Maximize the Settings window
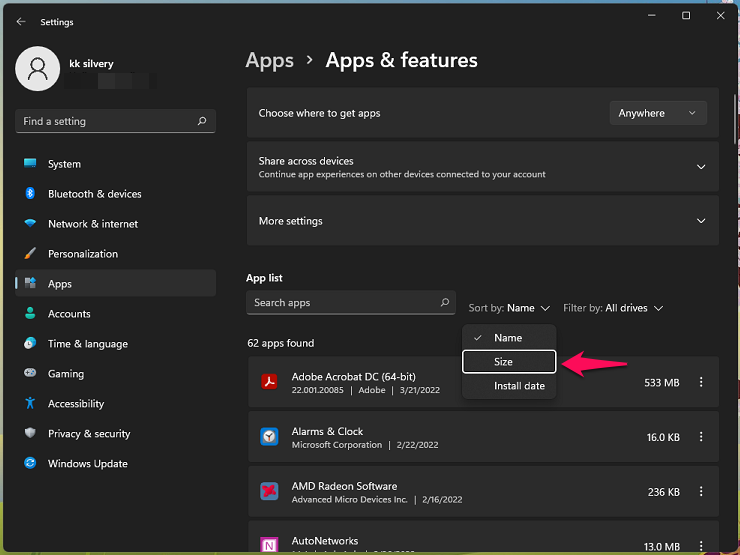740x555 pixels. click(686, 16)
